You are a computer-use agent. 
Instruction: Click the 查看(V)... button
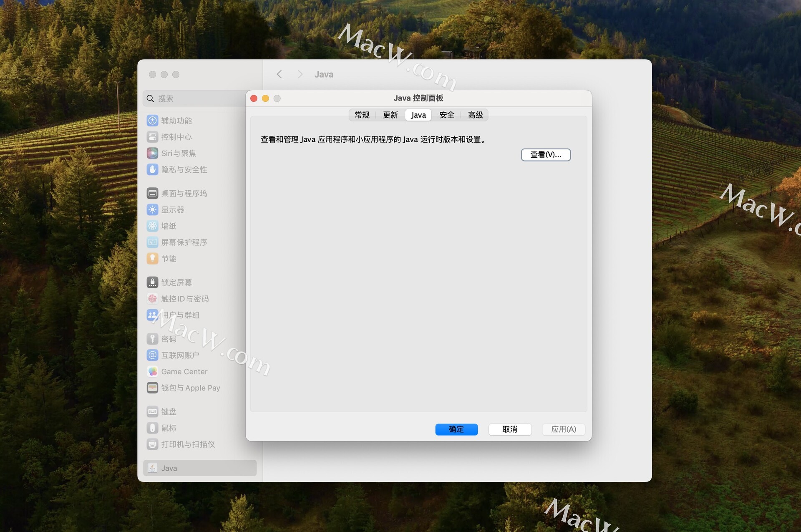(x=546, y=155)
